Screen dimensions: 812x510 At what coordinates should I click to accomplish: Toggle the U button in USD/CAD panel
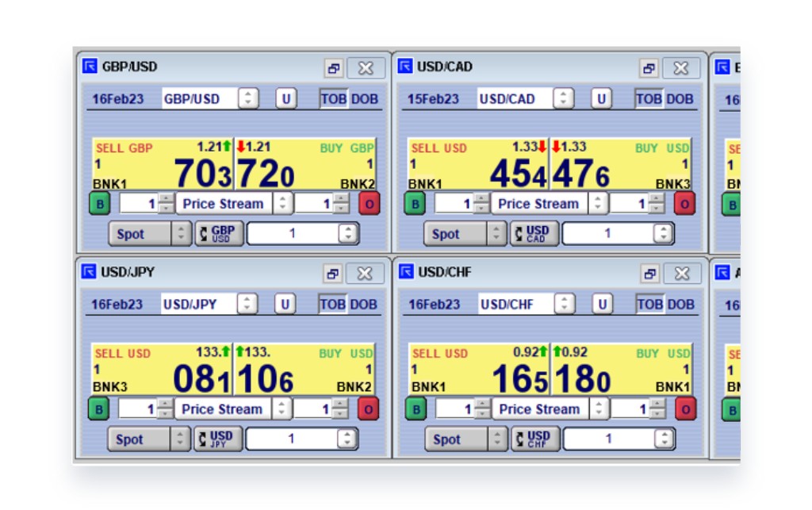[x=601, y=99]
